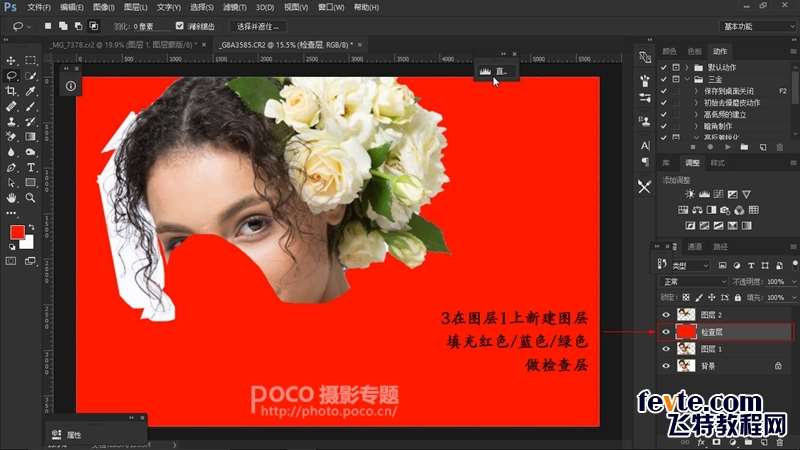Click the Add to Selection mode icon
Screen dimensions: 800x450
63,26
